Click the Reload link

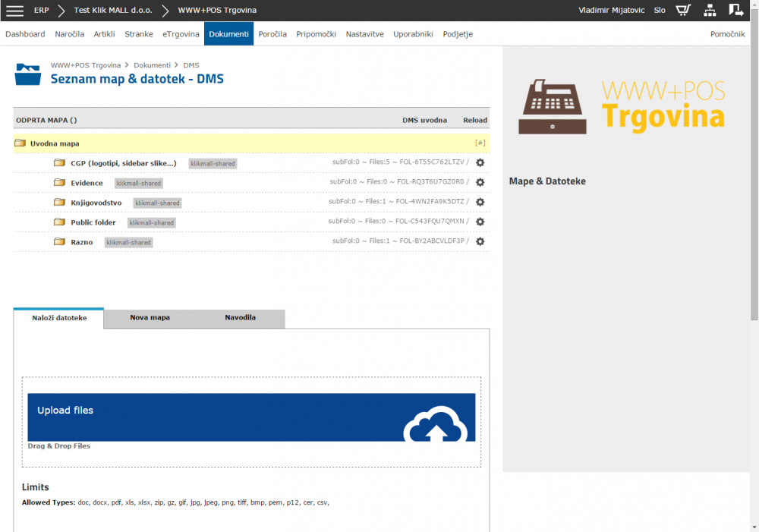(x=475, y=120)
